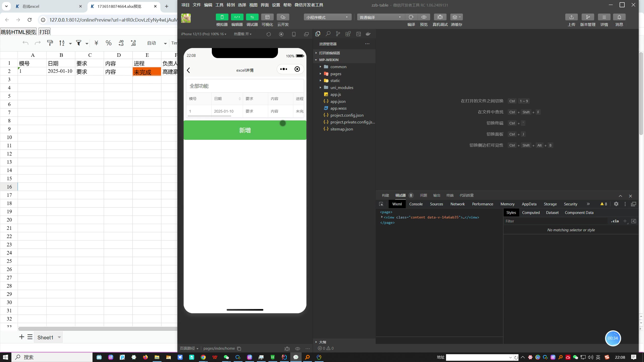This screenshot has width=644, height=362.
Task: Click the upload icon
Action: pyautogui.click(x=571, y=17)
